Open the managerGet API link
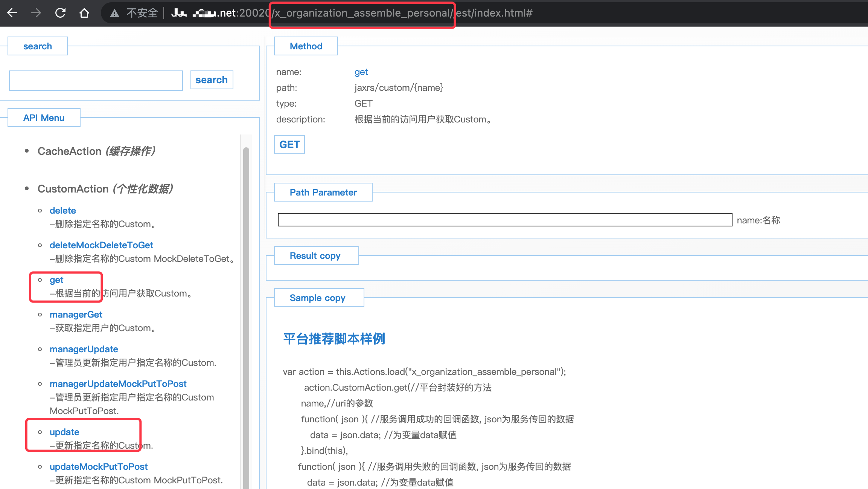Viewport: 868px width, 489px height. (76, 315)
